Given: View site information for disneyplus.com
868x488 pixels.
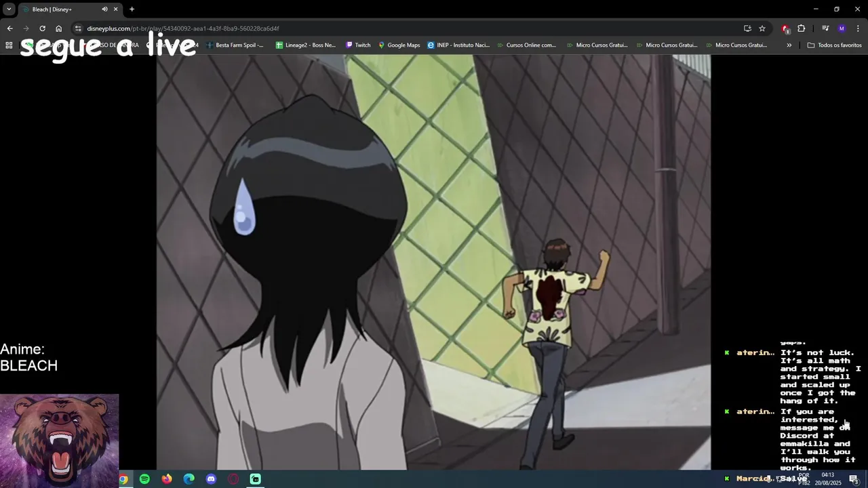Looking at the screenshot, I should pos(78,28).
